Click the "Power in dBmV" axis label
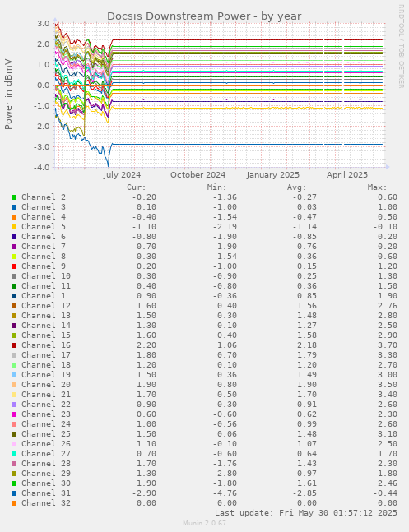409x532 pixels. tap(8, 95)
